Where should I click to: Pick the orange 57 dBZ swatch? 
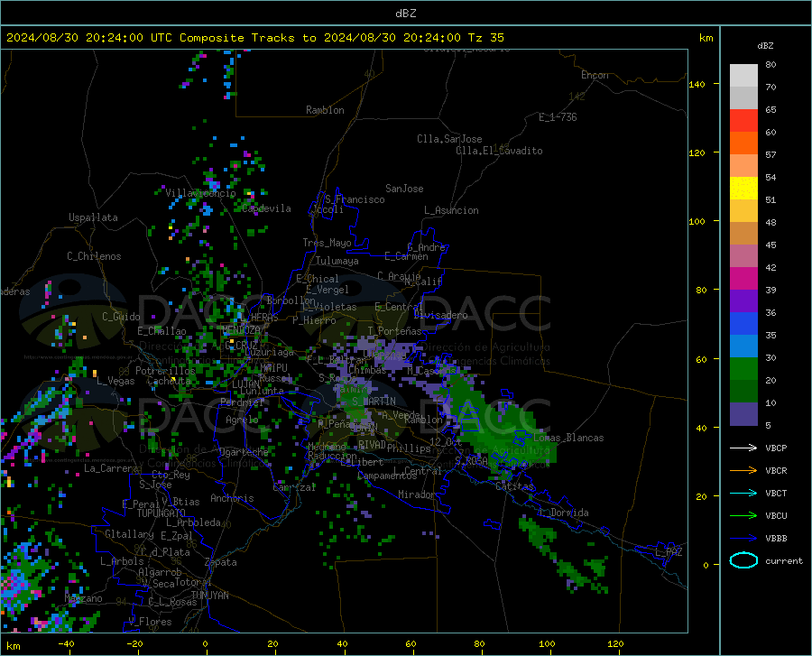pyautogui.click(x=743, y=143)
